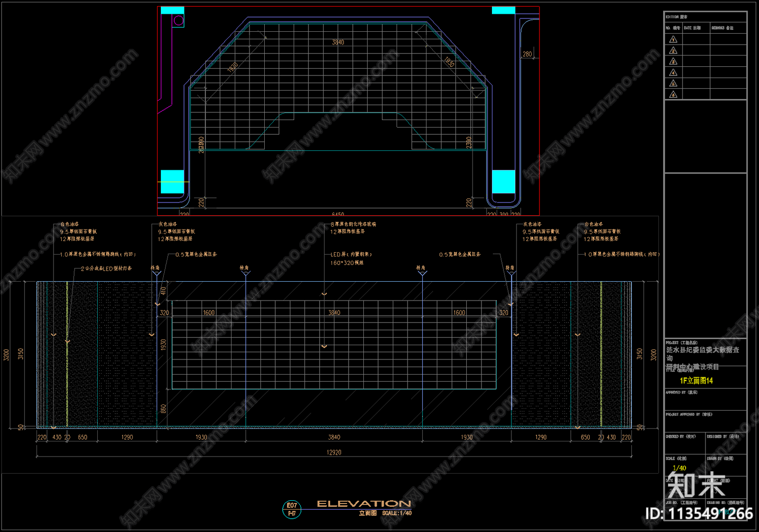Click the SCALE:1/40 note under ELEVATION

[x=397, y=513]
